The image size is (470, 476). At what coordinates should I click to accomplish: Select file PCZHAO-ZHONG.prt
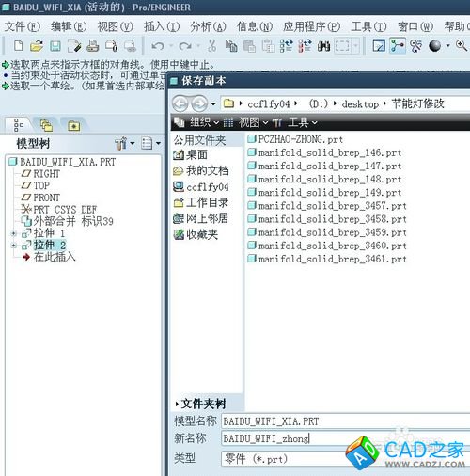point(295,139)
